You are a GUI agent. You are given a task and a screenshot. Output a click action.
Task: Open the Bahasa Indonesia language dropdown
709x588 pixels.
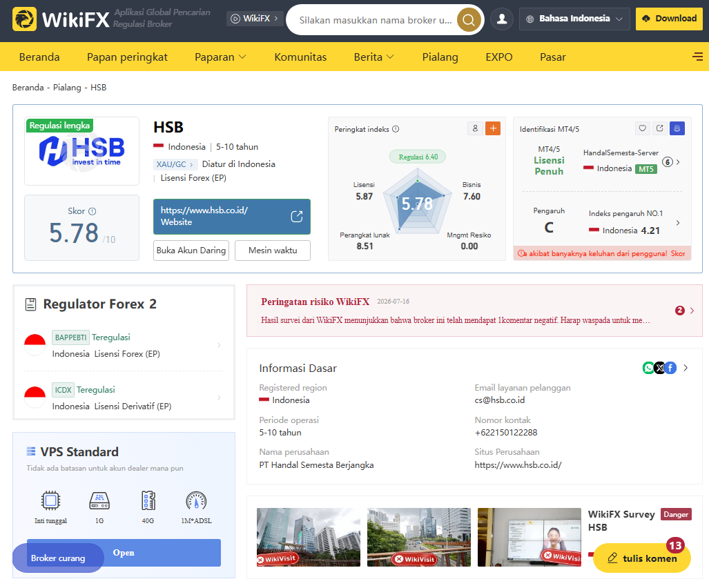[x=574, y=19]
